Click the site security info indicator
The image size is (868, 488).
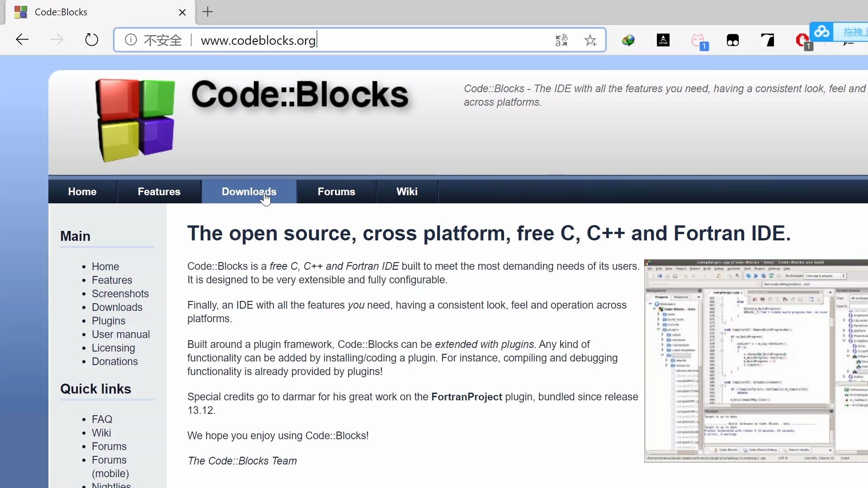(x=131, y=40)
